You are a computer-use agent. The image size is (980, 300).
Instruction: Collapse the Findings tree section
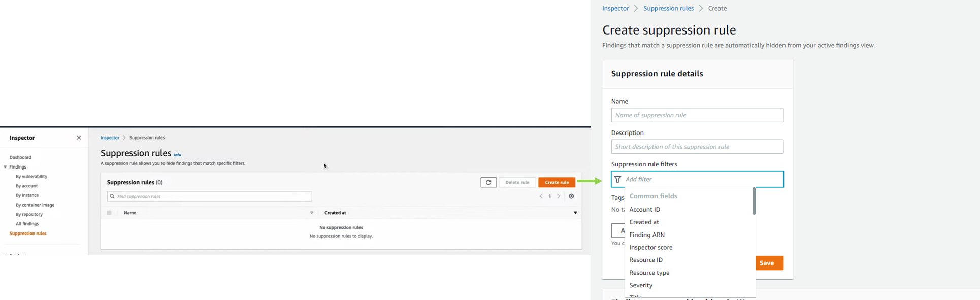click(6, 167)
